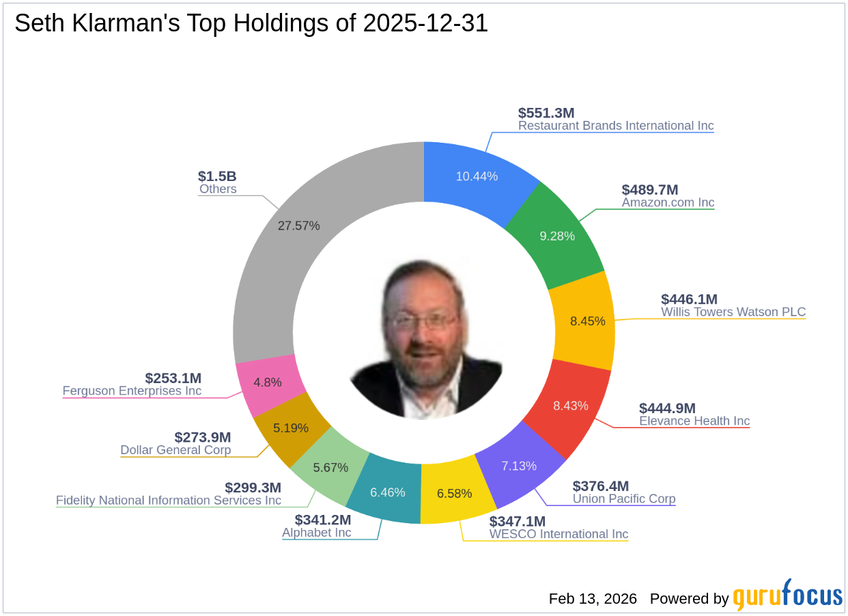Click the center portrait photo
This screenshot has width=848, height=616.
(426, 339)
